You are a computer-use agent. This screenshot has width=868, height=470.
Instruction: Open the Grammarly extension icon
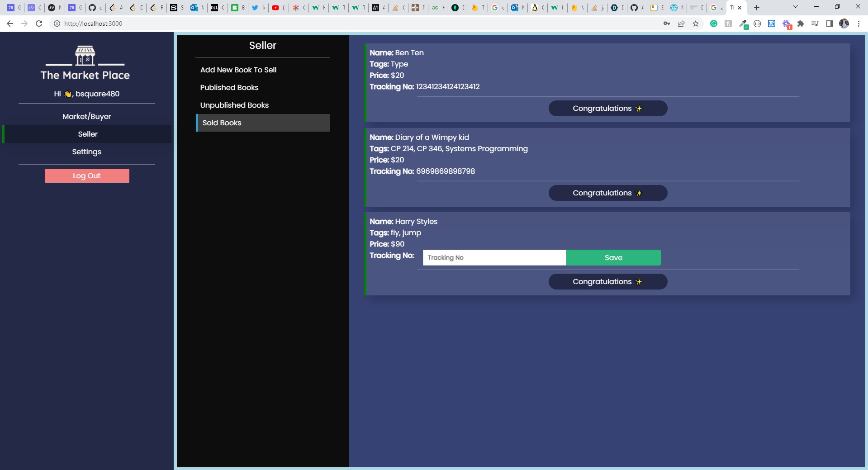pos(714,24)
